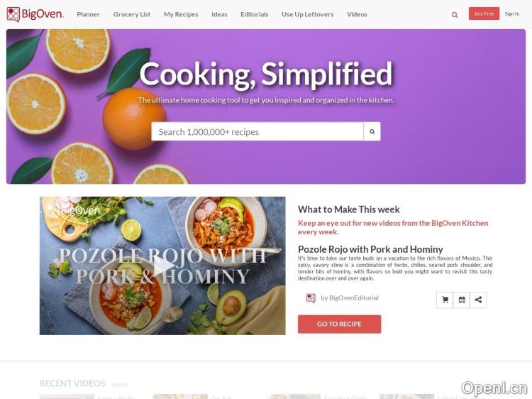Open the Videos navigation item
Screen dimensions: 532x399
click(357, 14)
